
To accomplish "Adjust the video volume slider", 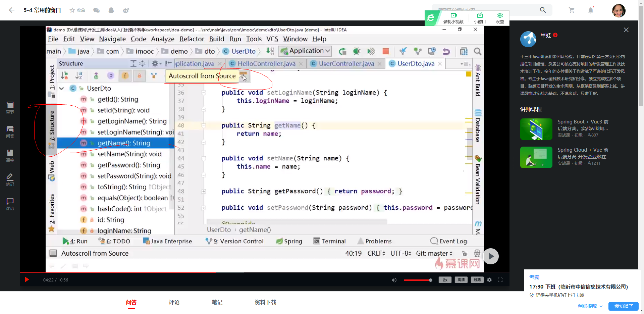I will point(418,280).
